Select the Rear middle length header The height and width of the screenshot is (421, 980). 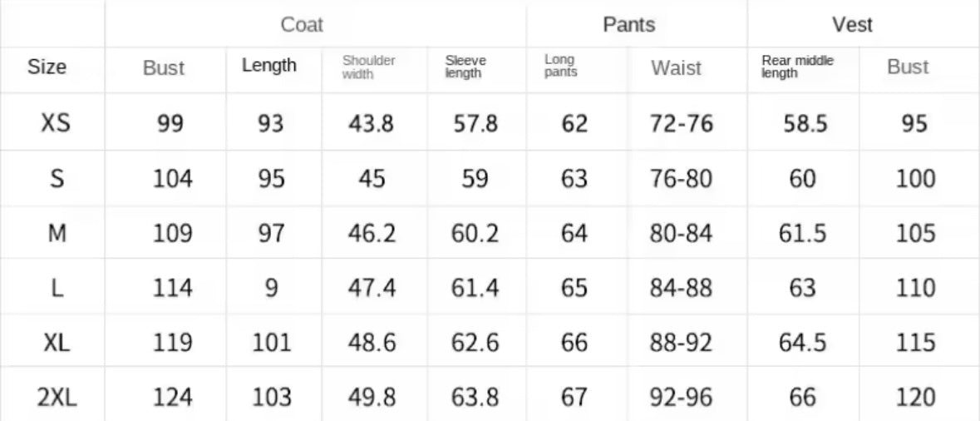tap(796, 67)
